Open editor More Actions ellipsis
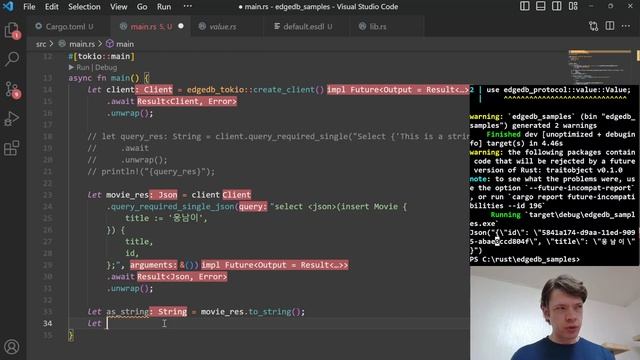Screen dimensions: 640x360 coord(626,26)
